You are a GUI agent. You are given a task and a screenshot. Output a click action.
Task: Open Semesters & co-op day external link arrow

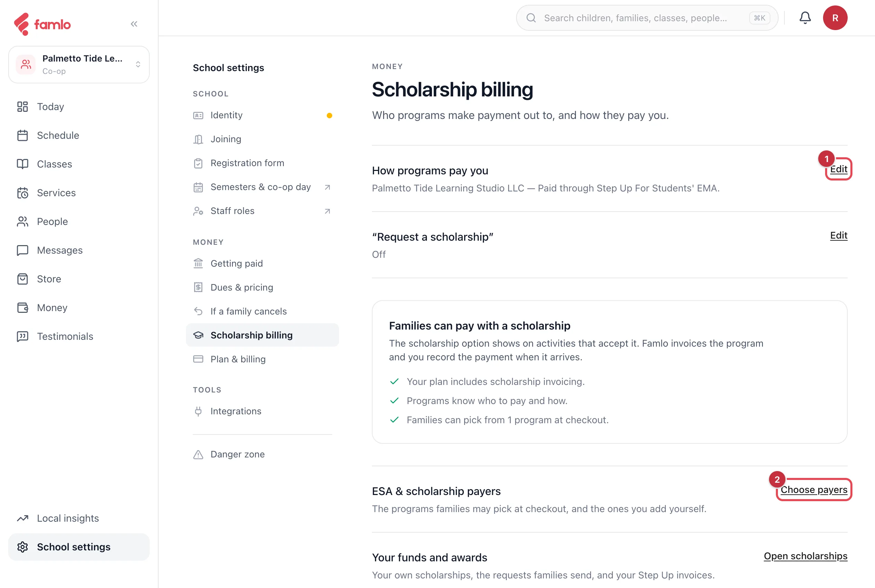click(327, 187)
